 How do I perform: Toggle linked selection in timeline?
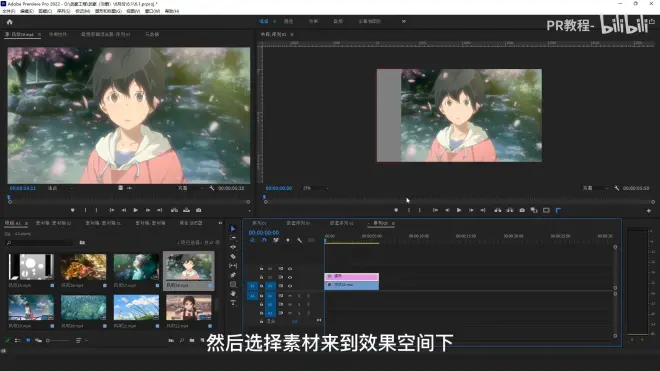(276, 240)
